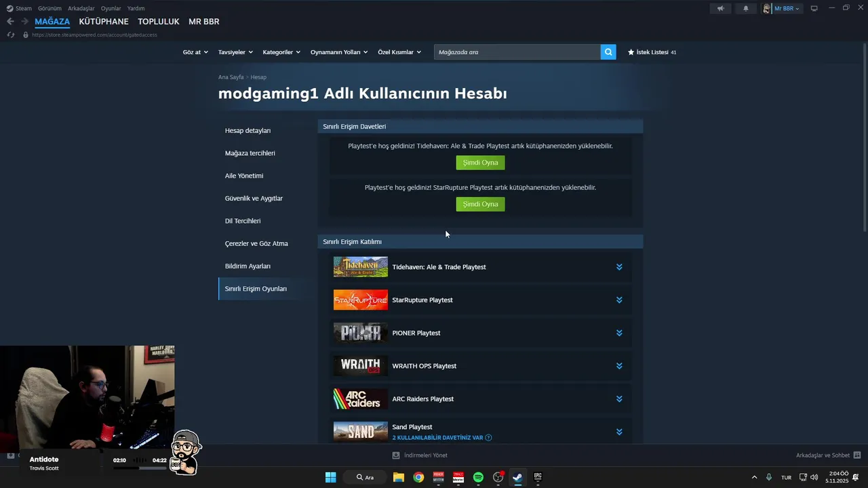868x488 pixels.
Task: Open Mr BBR account dropdown
Action: point(782,8)
